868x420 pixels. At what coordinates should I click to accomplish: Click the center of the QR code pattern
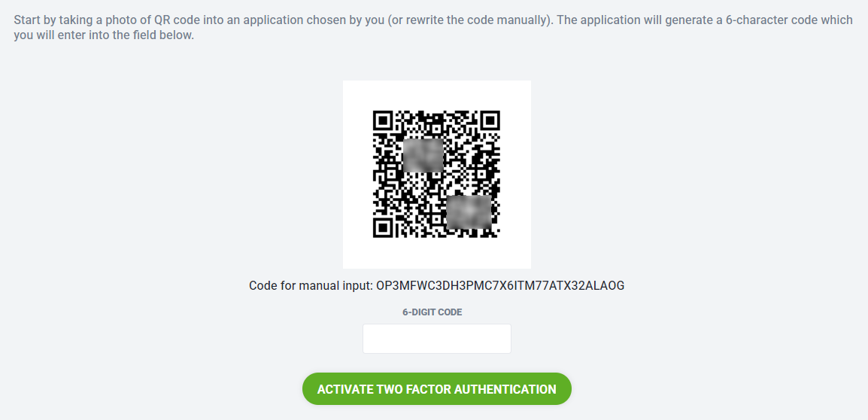(437, 175)
